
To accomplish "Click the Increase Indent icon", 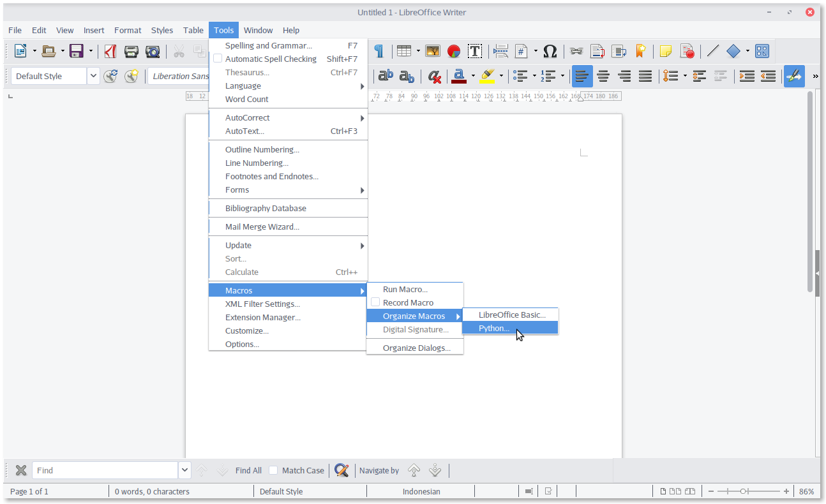I will coord(747,76).
